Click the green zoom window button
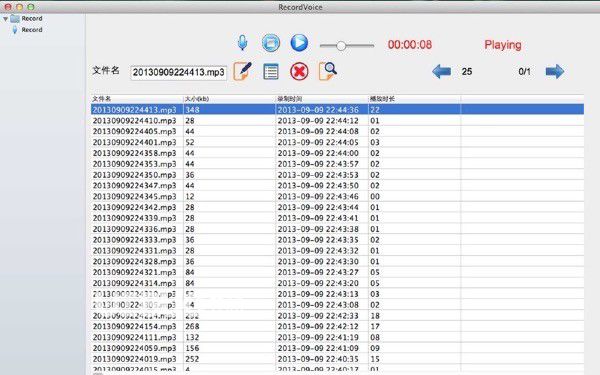Screen dimensions: 600x375 coord(31,7)
